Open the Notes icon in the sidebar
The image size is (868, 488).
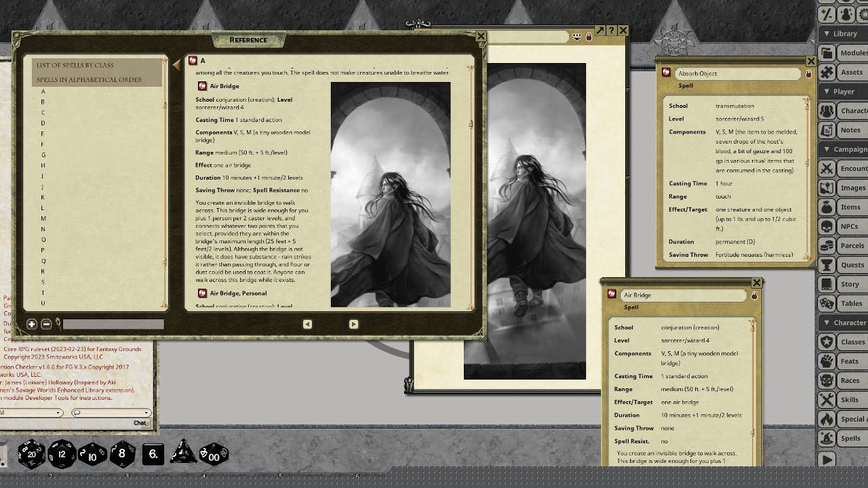827,129
